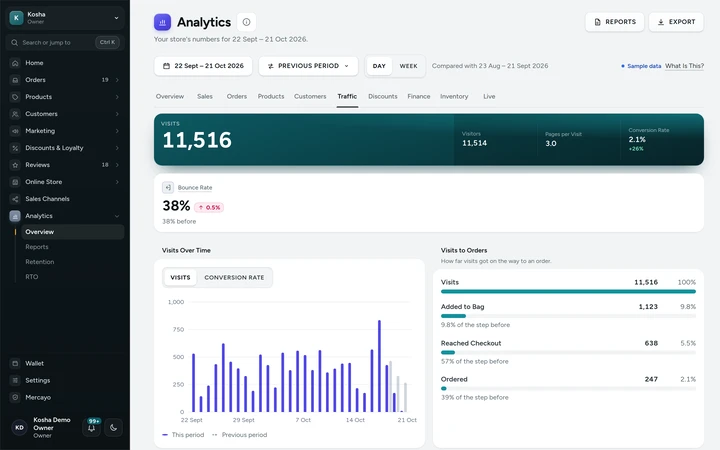The image size is (720, 450).
Task: Click the Mercayo shield icon
Action: pos(15,397)
